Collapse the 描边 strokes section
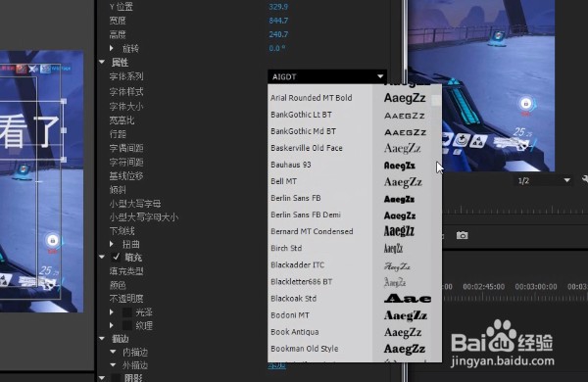This screenshot has height=382, width=588. 102,339
